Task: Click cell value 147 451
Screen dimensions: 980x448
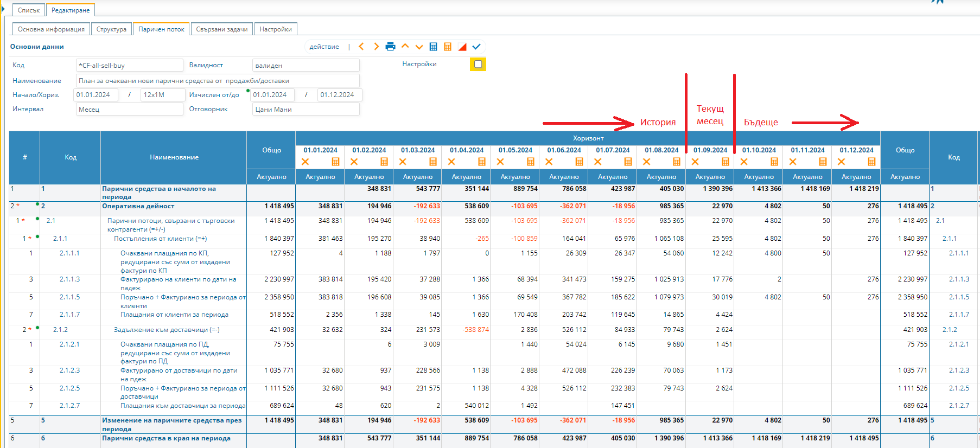Action: [623, 406]
